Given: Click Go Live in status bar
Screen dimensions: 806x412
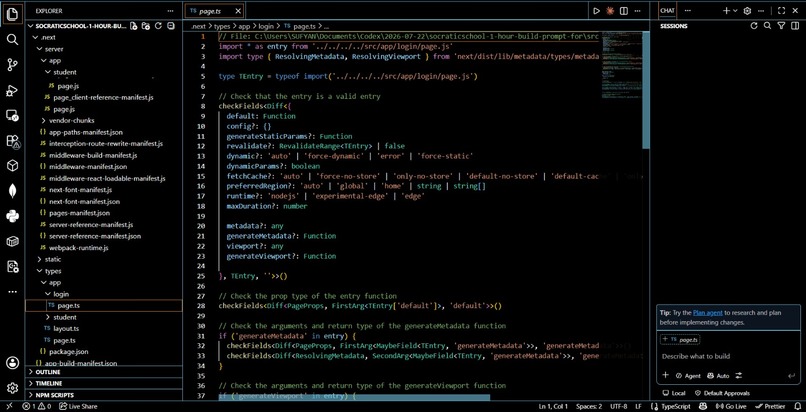Looking at the screenshot, I should point(730,406).
